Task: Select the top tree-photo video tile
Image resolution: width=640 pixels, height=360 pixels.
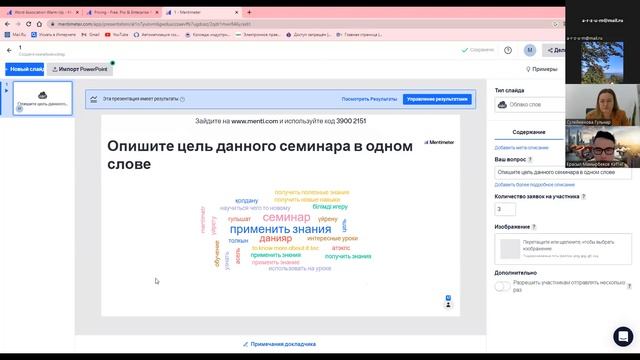Action: (602, 62)
